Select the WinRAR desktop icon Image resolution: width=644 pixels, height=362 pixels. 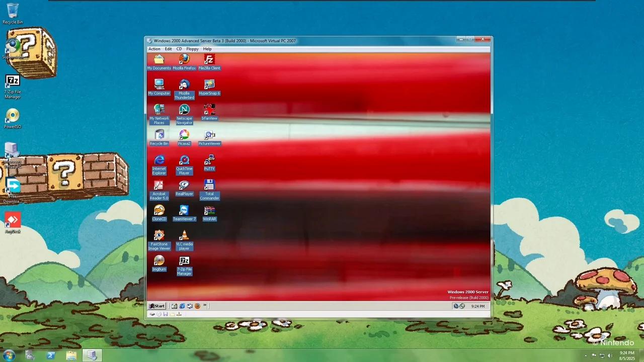click(209, 213)
